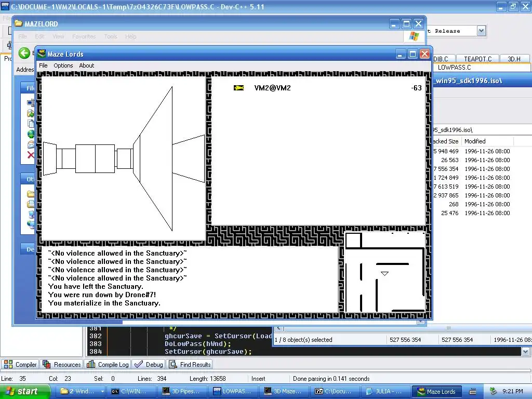Open the Favorites menu in MAZELORD window
The width and height of the screenshot is (532, 399).
click(x=84, y=36)
